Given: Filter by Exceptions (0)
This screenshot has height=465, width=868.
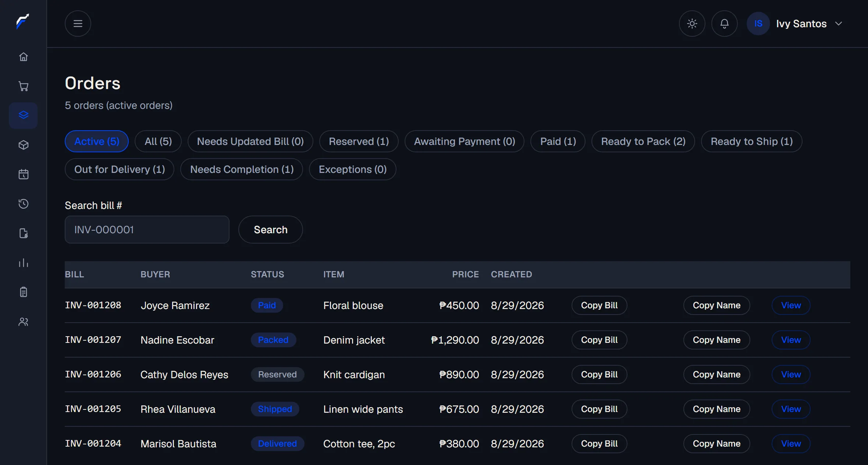Looking at the screenshot, I should tap(352, 169).
